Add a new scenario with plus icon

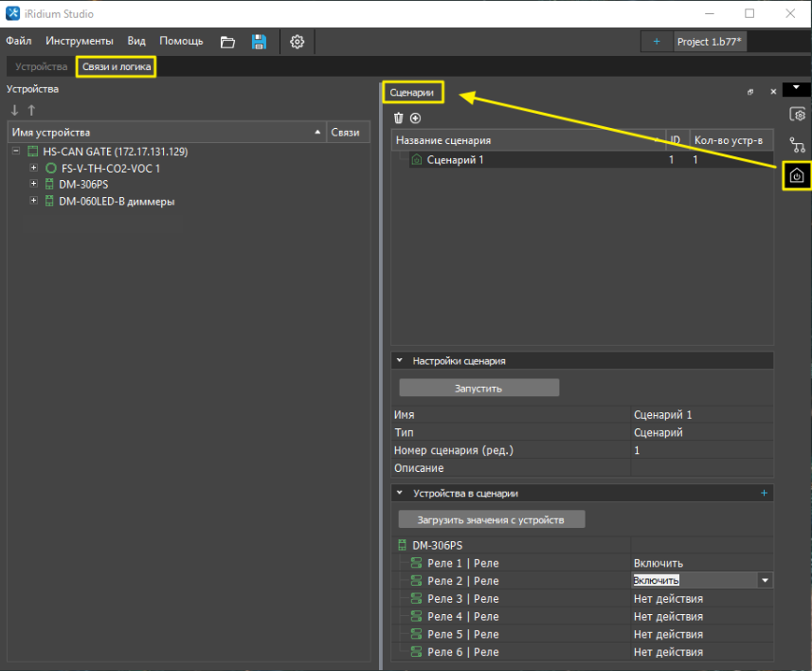(x=415, y=118)
